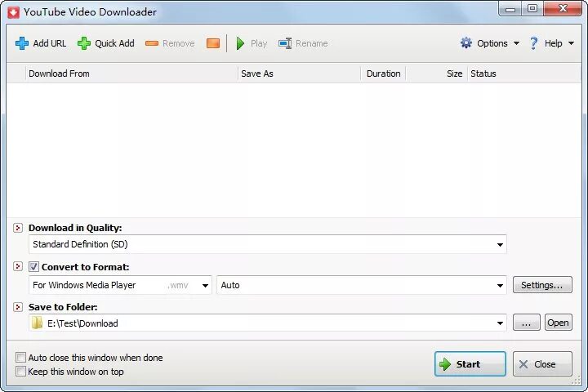Click the window resize grip corner
This screenshot has height=392, width=588.
tap(577, 380)
